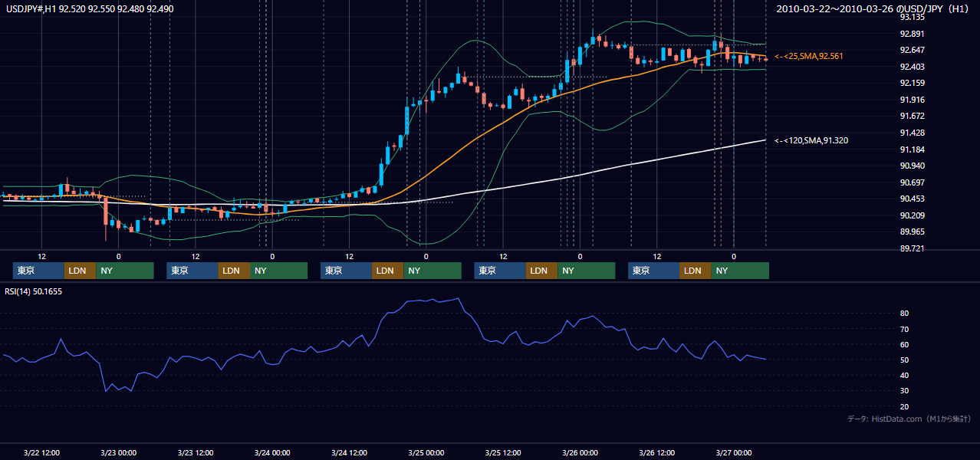Click the RSI axis level 50
980x460 pixels.
pos(905,360)
